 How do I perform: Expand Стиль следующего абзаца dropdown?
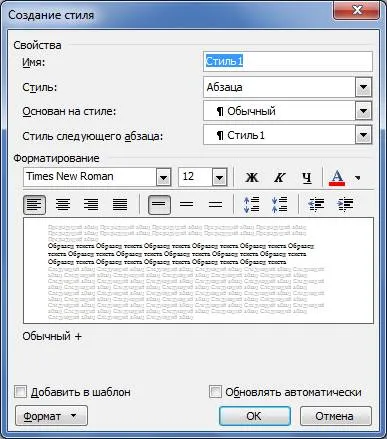coord(363,135)
